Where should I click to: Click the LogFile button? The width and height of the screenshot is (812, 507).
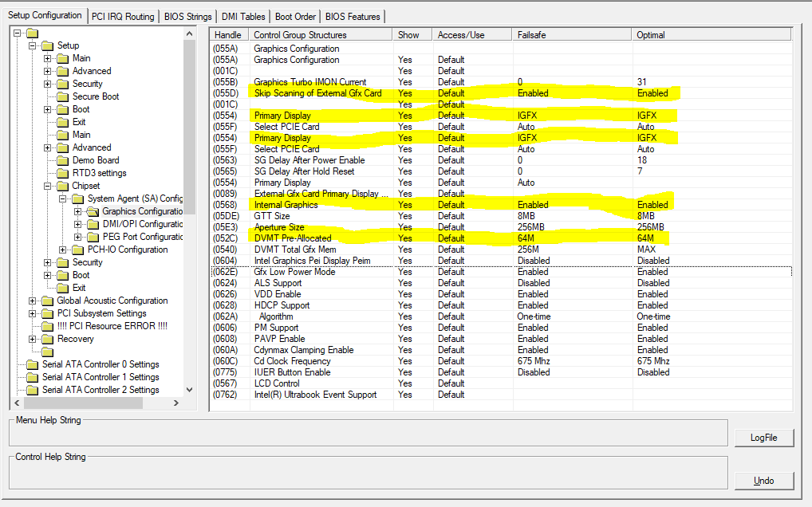click(763, 437)
